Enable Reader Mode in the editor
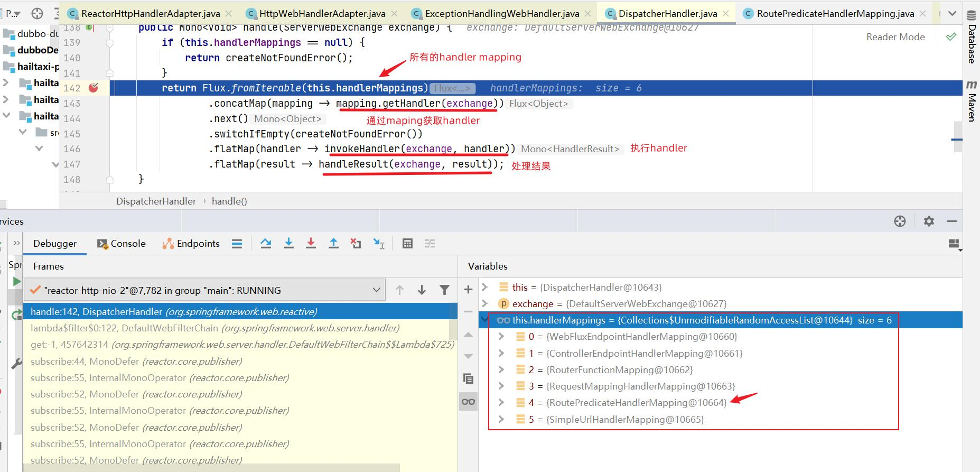 895,36
